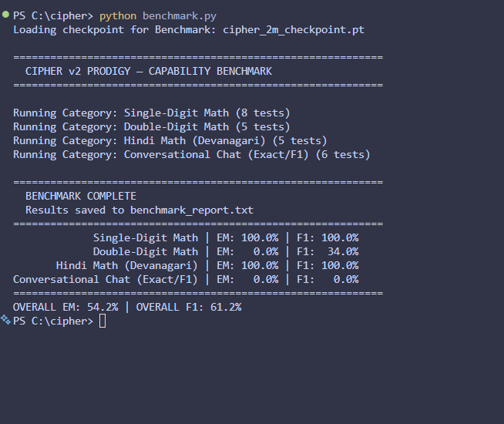This screenshot has height=424, width=504.
Task: Click the 'python' command word
Action: pyautogui.click(x=118, y=16)
